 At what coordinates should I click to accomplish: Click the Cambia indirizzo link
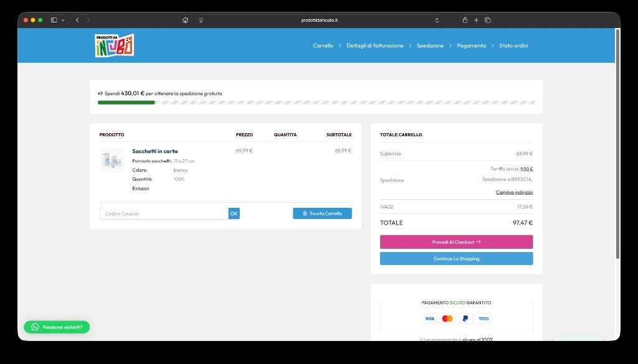click(x=514, y=192)
